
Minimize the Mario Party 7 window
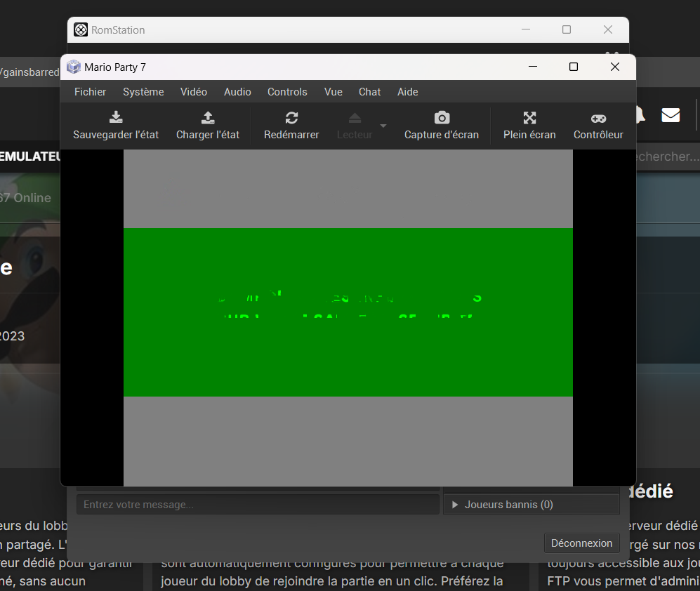(533, 67)
